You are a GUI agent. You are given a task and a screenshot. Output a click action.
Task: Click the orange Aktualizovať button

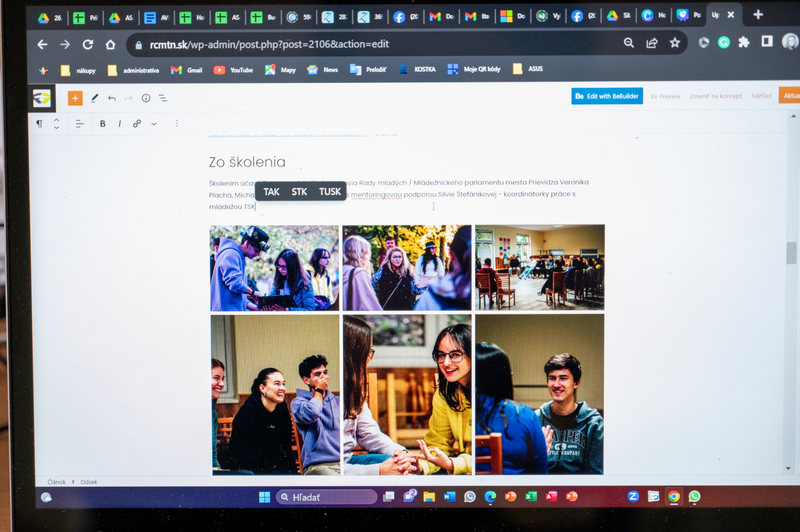(789, 96)
